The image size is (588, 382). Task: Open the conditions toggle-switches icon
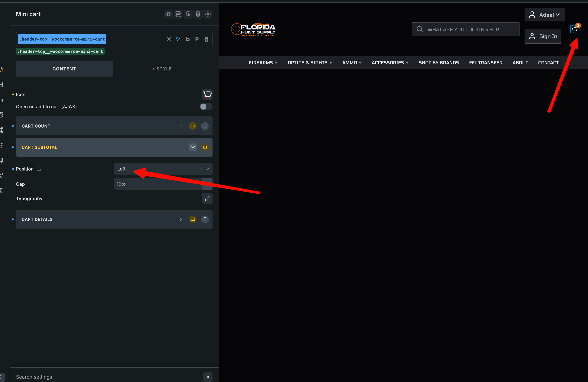[178, 14]
